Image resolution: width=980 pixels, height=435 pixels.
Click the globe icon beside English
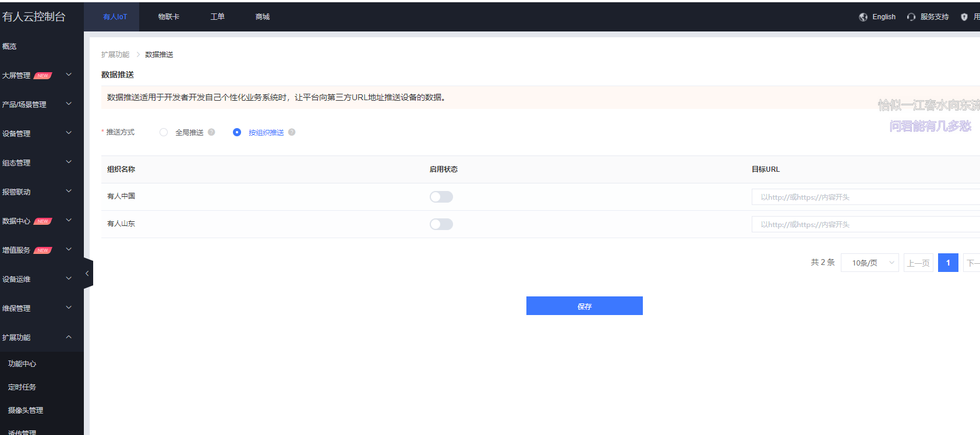[x=863, y=17]
